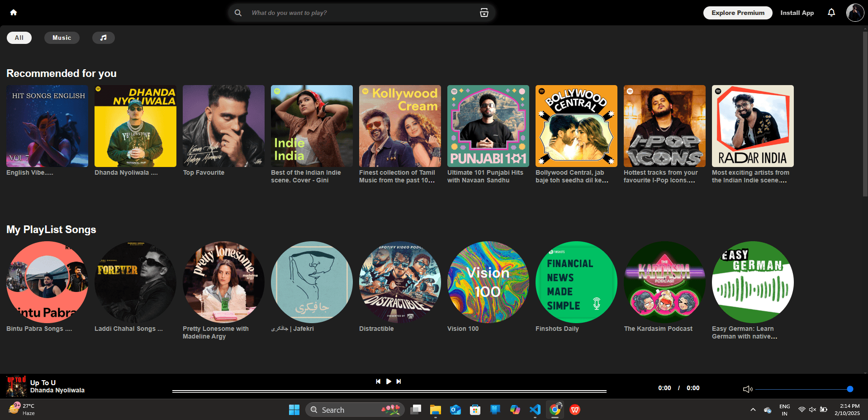Skip back to the previous track
868x420 pixels.
tap(378, 382)
